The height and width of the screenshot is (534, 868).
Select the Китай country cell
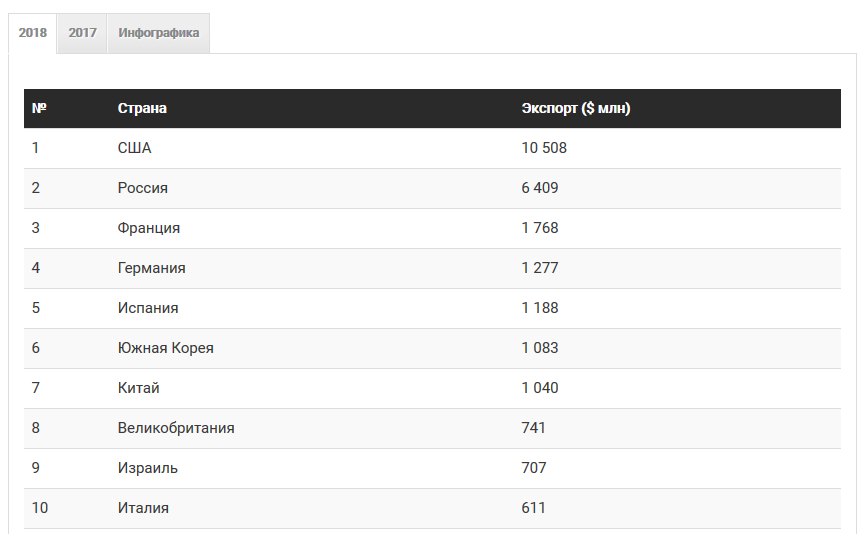pos(138,388)
